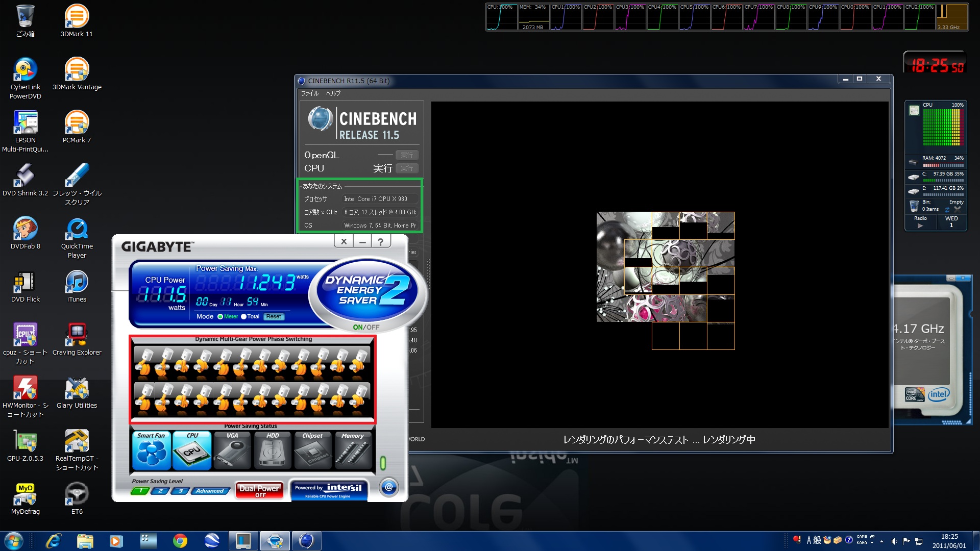Select Total mode radio button
The image size is (980, 551).
coord(243,317)
